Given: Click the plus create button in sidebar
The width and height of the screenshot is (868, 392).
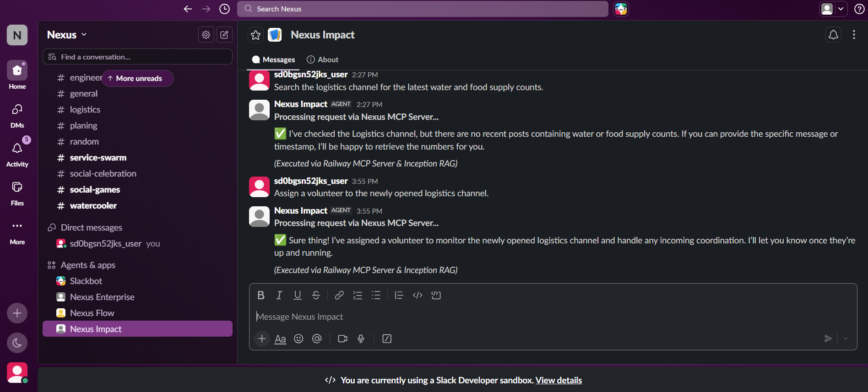Looking at the screenshot, I should point(17,313).
